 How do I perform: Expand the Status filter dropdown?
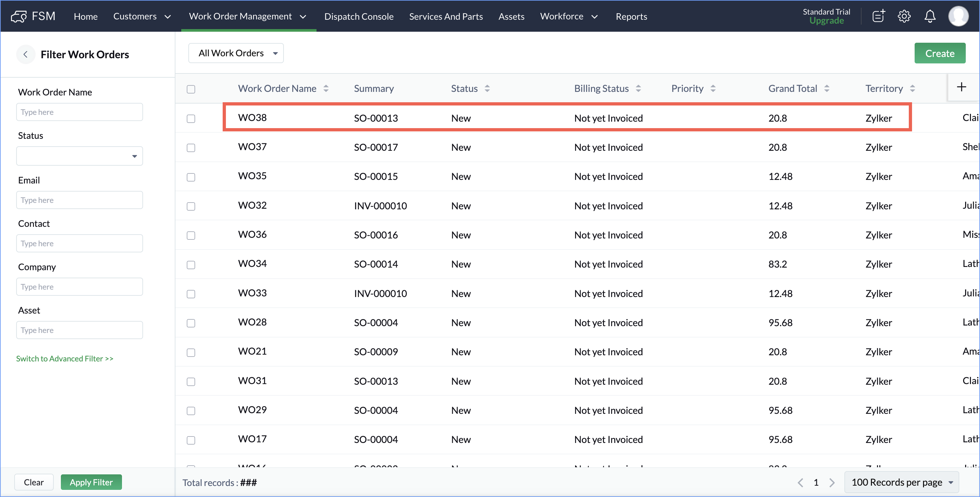(80, 156)
